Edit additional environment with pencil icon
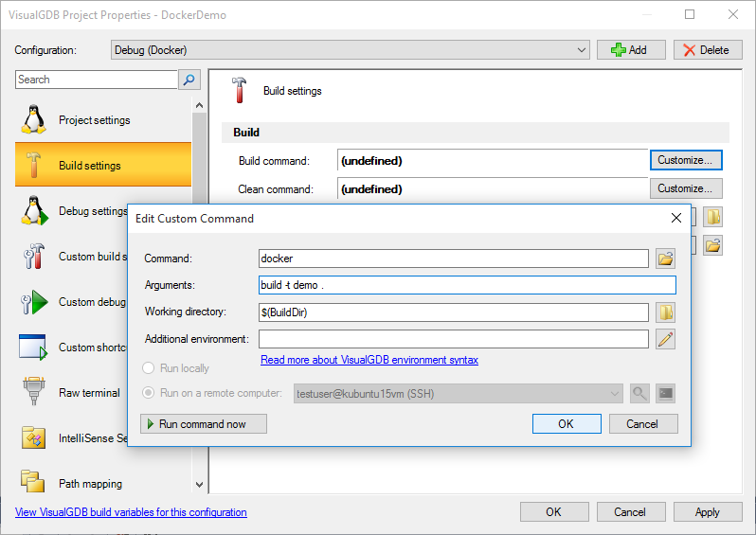The width and height of the screenshot is (756, 535). coord(665,339)
